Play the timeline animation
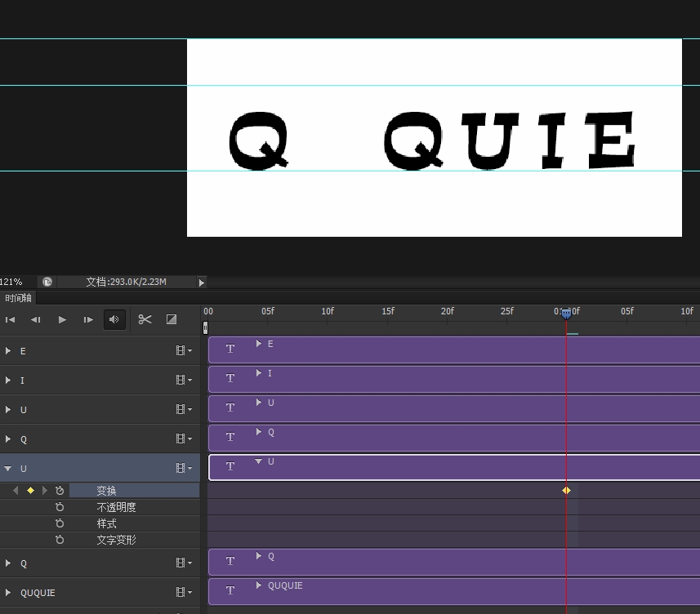The width and height of the screenshot is (700, 614). point(62,320)
